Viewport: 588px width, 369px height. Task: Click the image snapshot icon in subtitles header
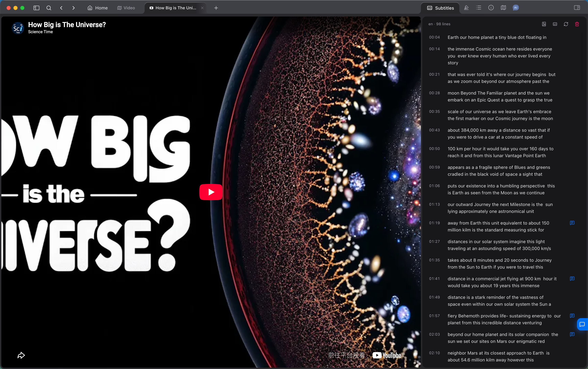[x=544, y=24]
